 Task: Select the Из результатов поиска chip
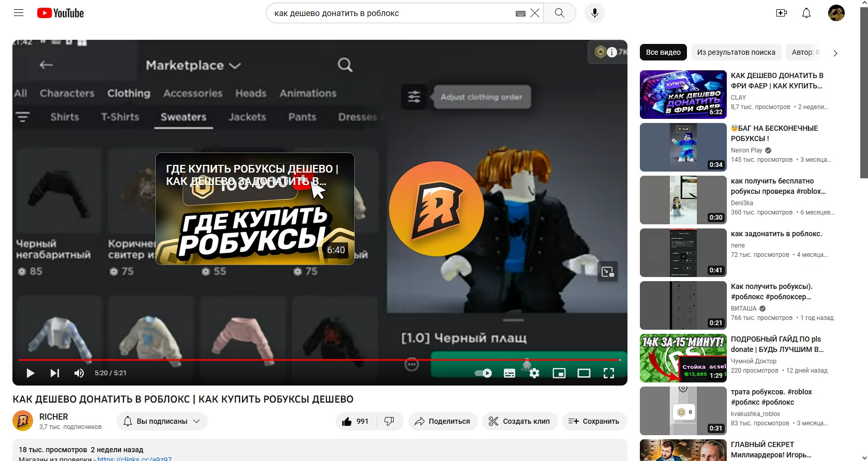pos(736,52)
